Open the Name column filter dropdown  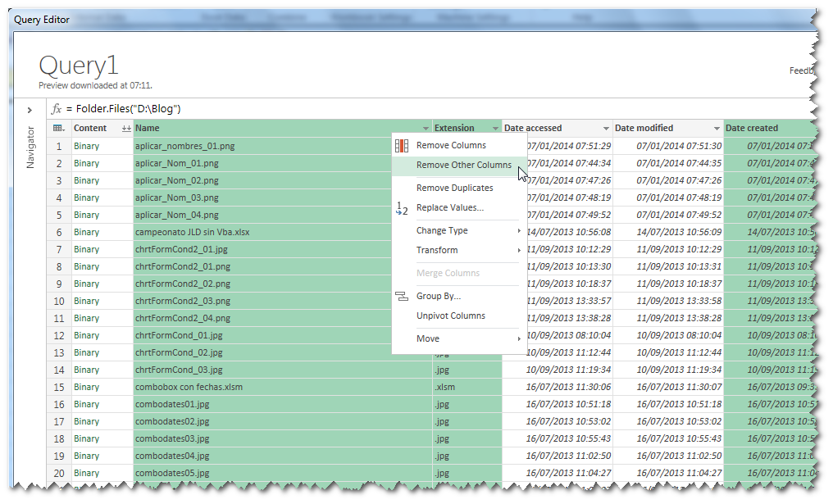click(426, 128)
